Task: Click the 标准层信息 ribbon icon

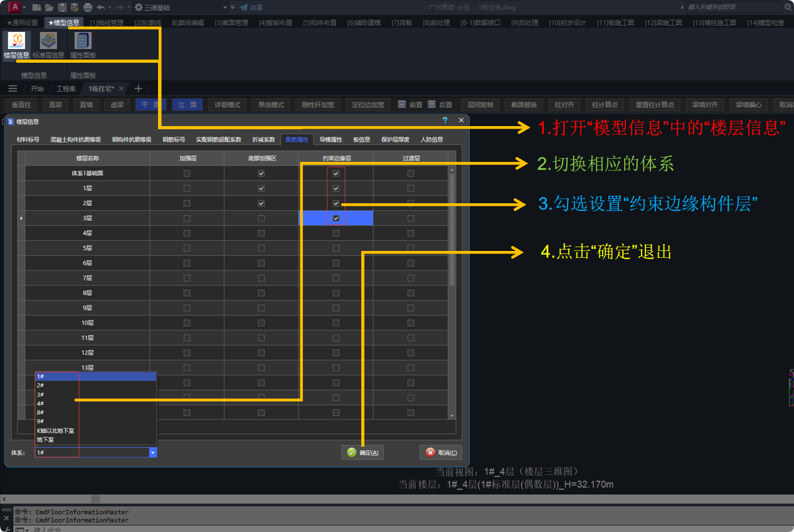Action: pos(48,45)
